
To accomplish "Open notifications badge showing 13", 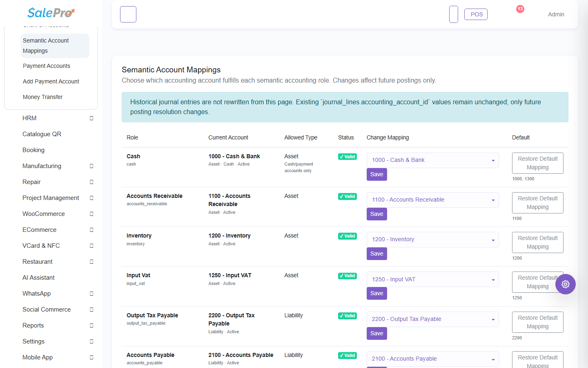I will pos(520,9).
